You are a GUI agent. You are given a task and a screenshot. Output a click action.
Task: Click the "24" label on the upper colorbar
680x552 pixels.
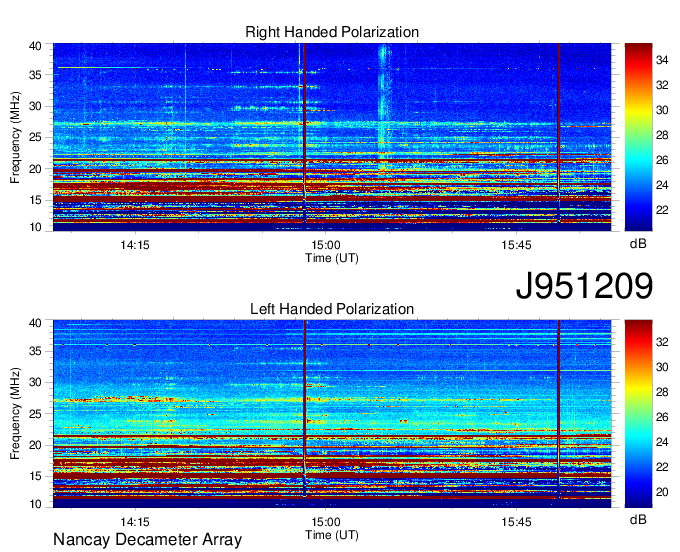662,185
